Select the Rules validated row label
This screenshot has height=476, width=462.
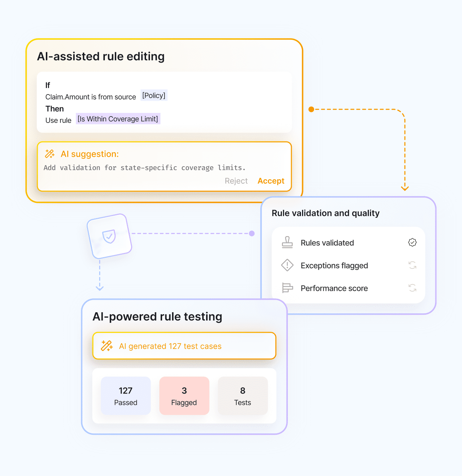point(327,243)
